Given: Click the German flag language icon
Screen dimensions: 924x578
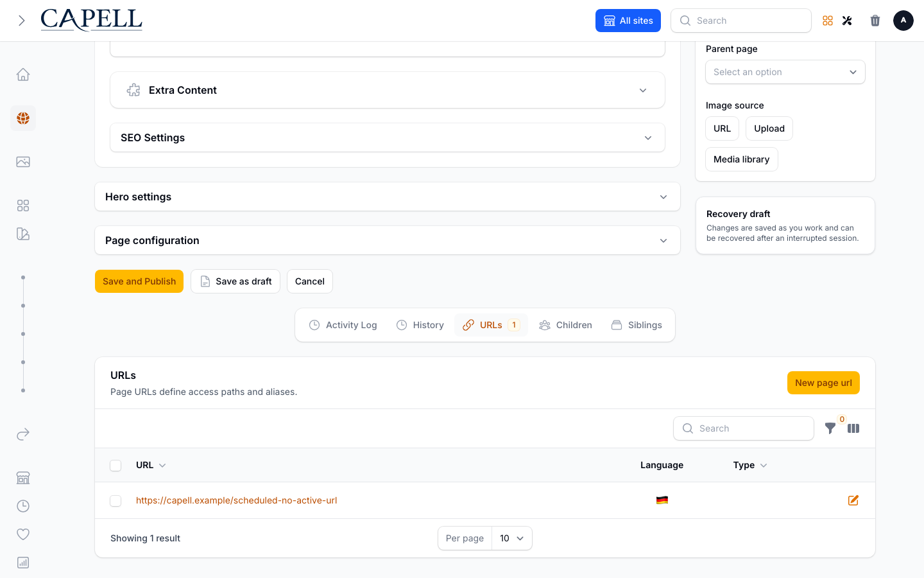Looking at the screenshot, I should (662, 500).
